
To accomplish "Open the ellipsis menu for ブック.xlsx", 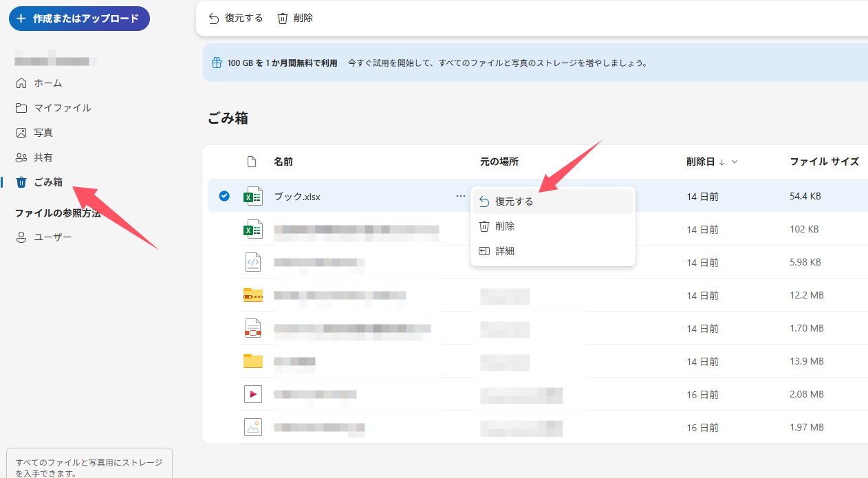I will pos(459,195).
